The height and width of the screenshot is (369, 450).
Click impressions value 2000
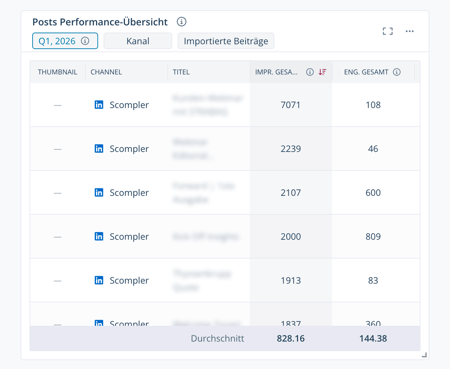[x=290, y=237]
